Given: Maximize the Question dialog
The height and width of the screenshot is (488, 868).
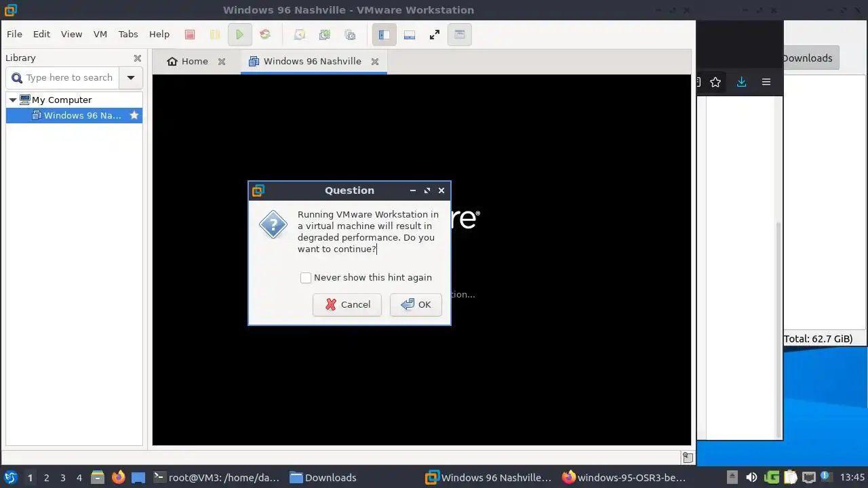Looking at the screenshot, I should point(427,190).
